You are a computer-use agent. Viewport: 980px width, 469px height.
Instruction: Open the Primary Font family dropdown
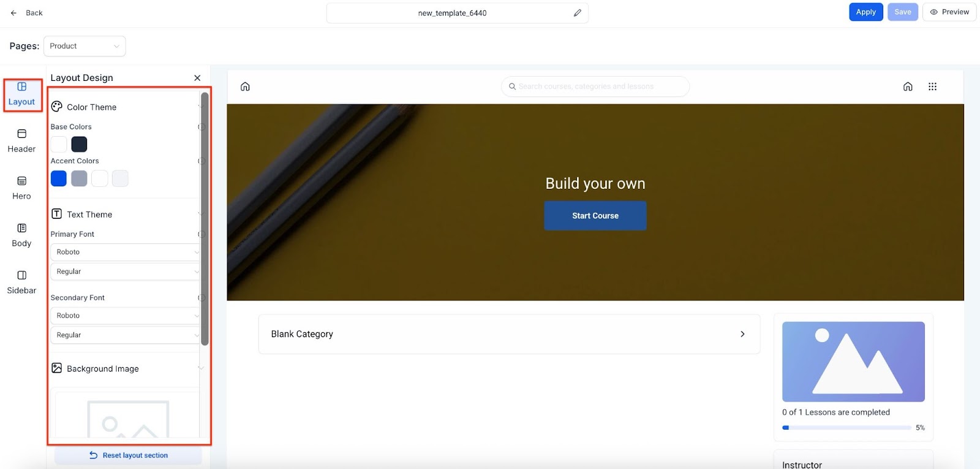(126, 252)
